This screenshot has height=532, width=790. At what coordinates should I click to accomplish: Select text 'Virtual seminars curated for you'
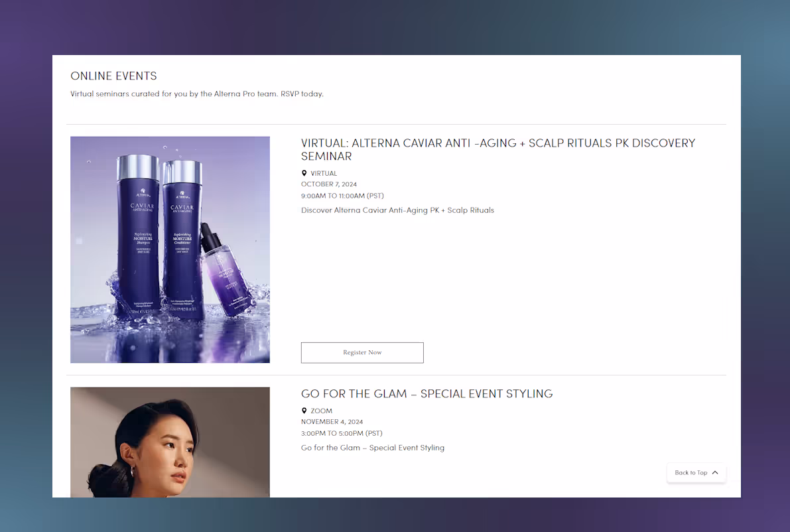click(x=129, y=94)
